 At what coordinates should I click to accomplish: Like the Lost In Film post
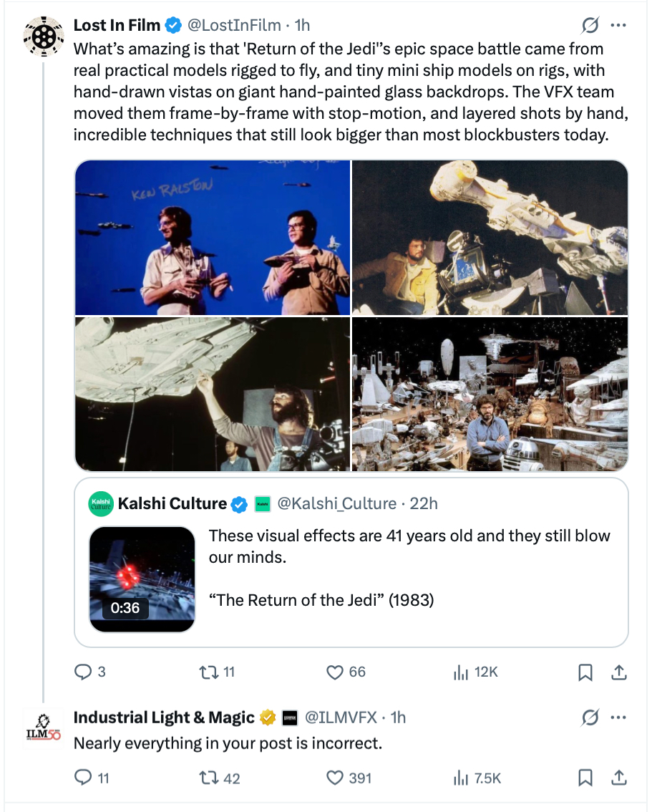point(335,672)
